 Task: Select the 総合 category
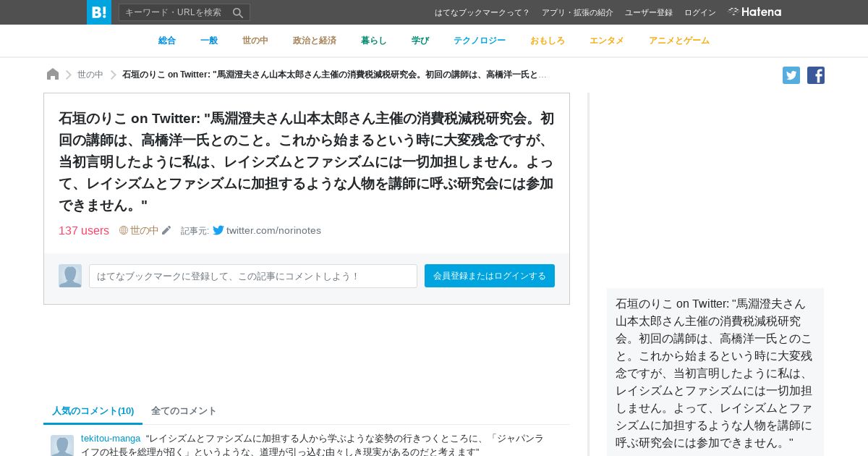pos(167,41)
